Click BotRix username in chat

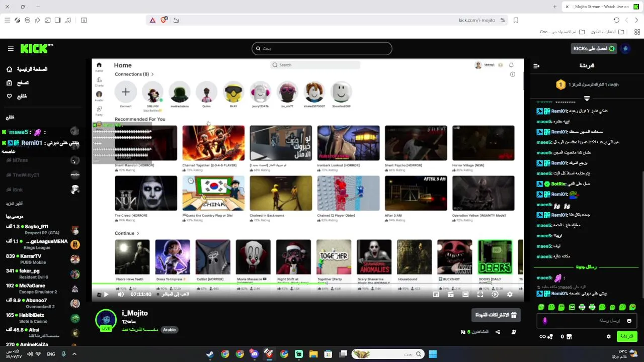[x=558, y=184]
